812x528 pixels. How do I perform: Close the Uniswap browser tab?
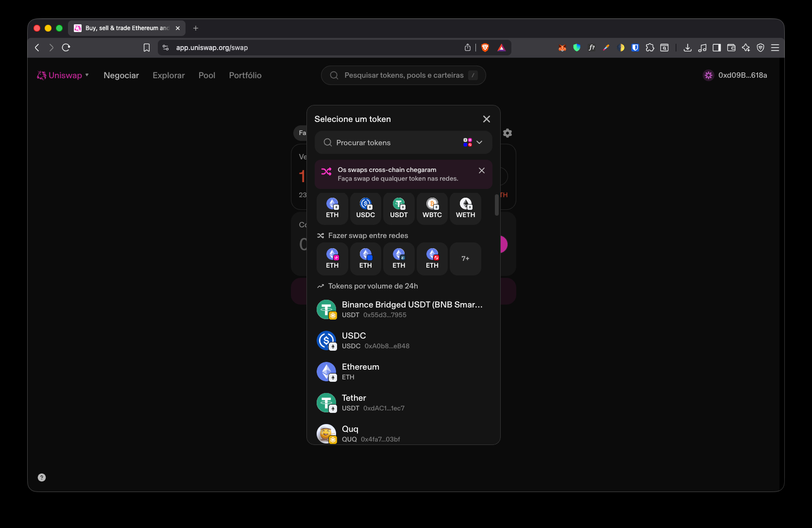[178, 28]
